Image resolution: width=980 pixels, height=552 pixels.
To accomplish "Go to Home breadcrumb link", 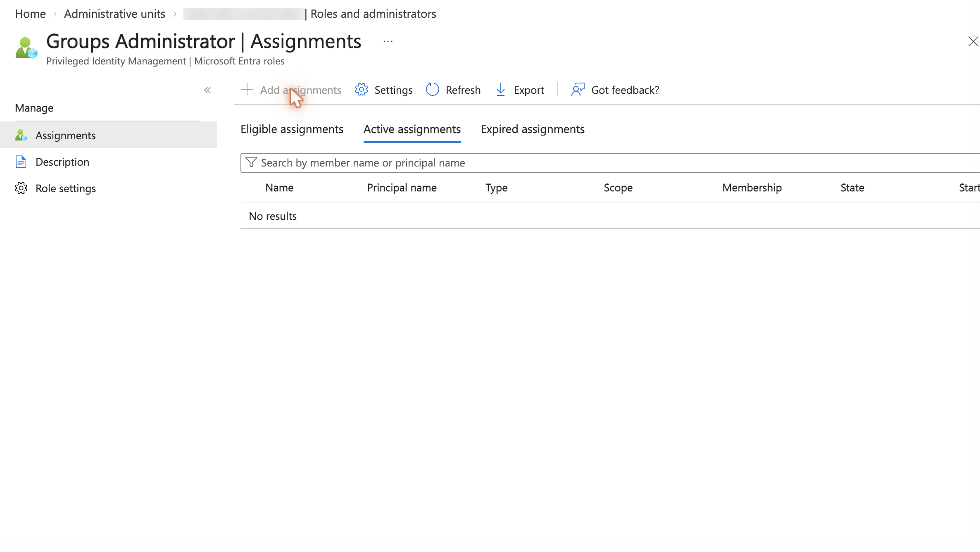I will (30, 14).
